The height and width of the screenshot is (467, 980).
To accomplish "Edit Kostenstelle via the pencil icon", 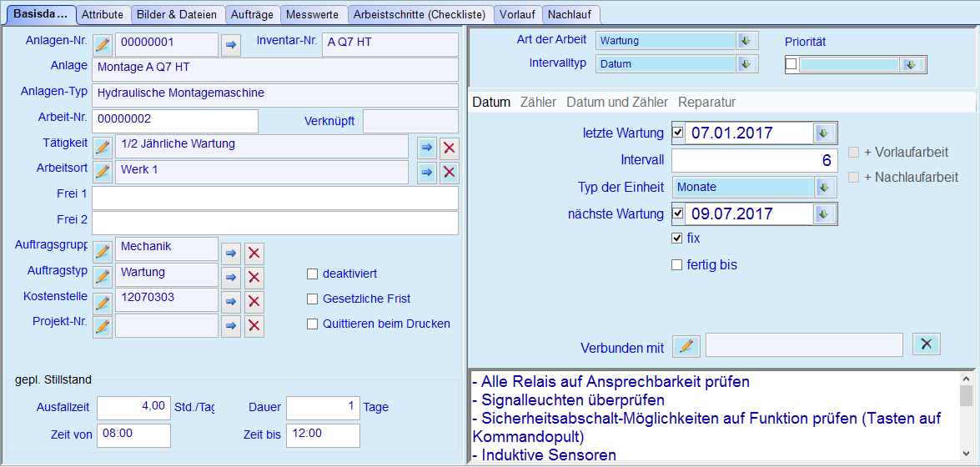I will pyautogui.click(x=103, y=302).
